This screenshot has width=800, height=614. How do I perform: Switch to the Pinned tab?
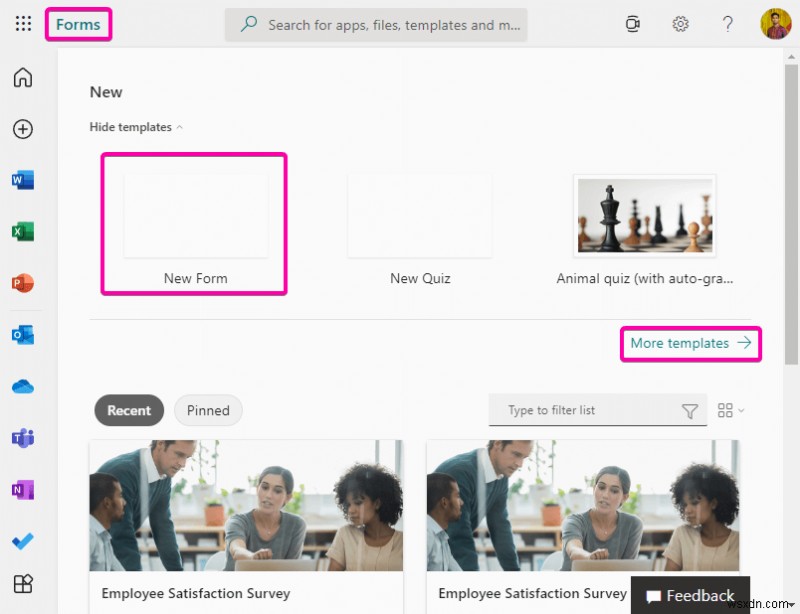(x=208, y=410)
